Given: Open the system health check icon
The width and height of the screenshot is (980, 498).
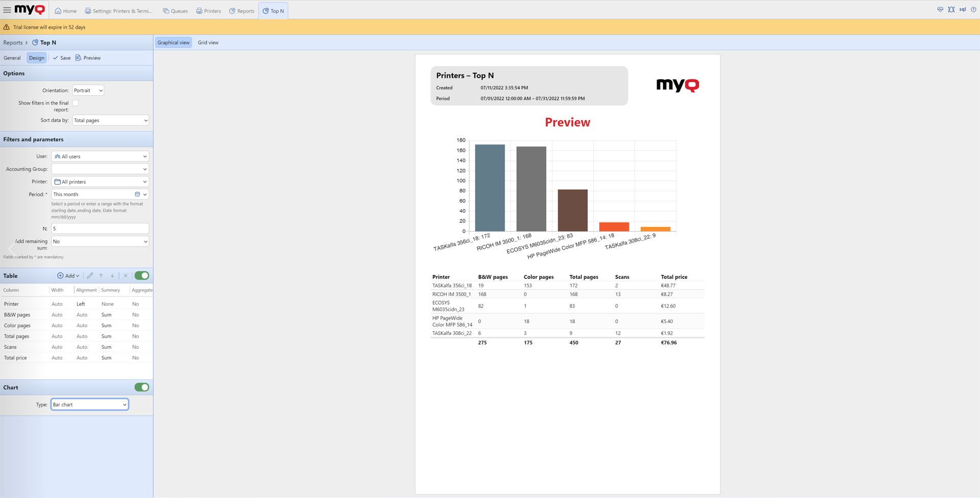Looking at the screenshot, I should pyautogui.click(x=940, y=10).
